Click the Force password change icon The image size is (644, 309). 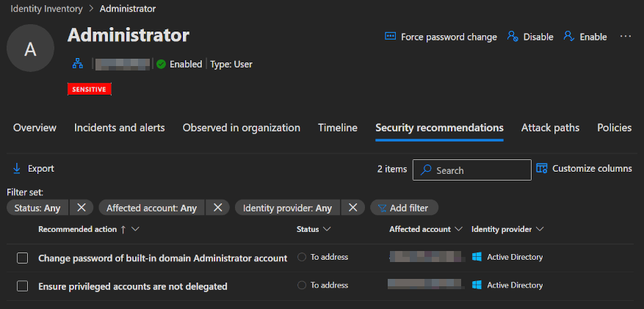coord(391,37)
